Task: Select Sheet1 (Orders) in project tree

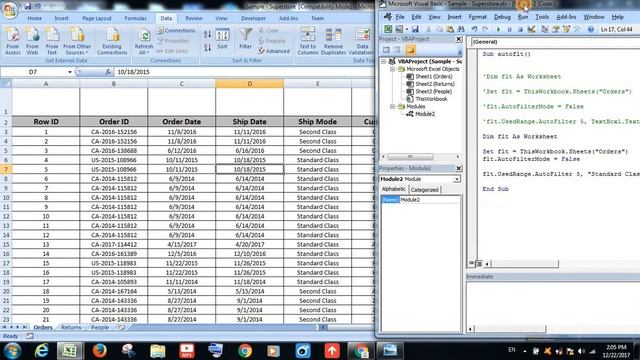Action: (x=433, y=77)
